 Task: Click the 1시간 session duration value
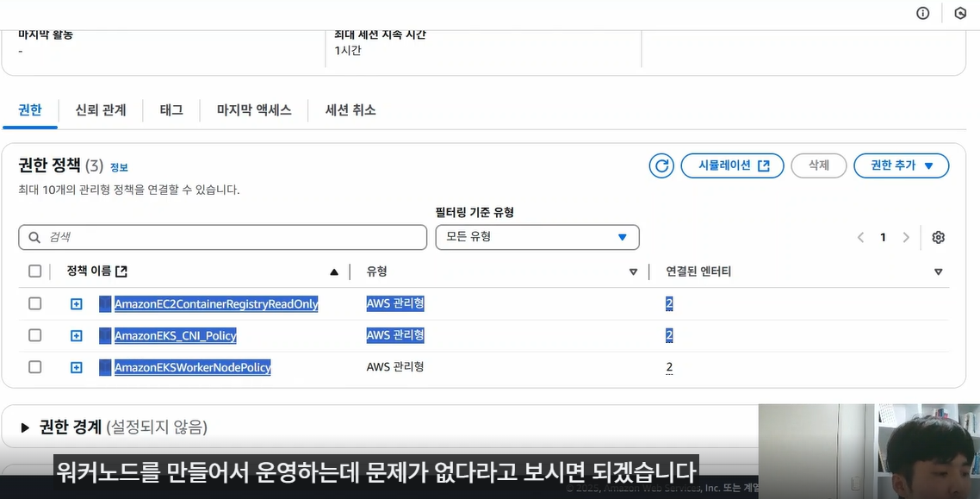point(348,51)
